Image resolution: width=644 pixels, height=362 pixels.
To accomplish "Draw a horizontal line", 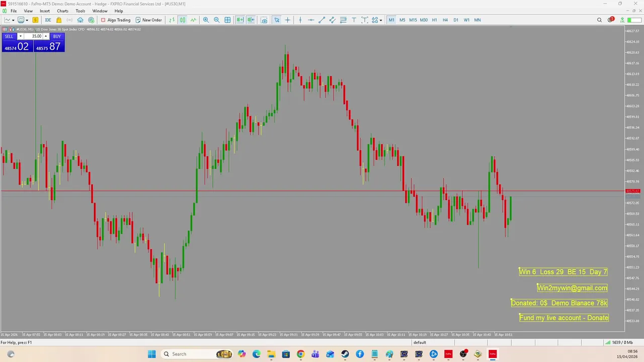I will 311,20.
